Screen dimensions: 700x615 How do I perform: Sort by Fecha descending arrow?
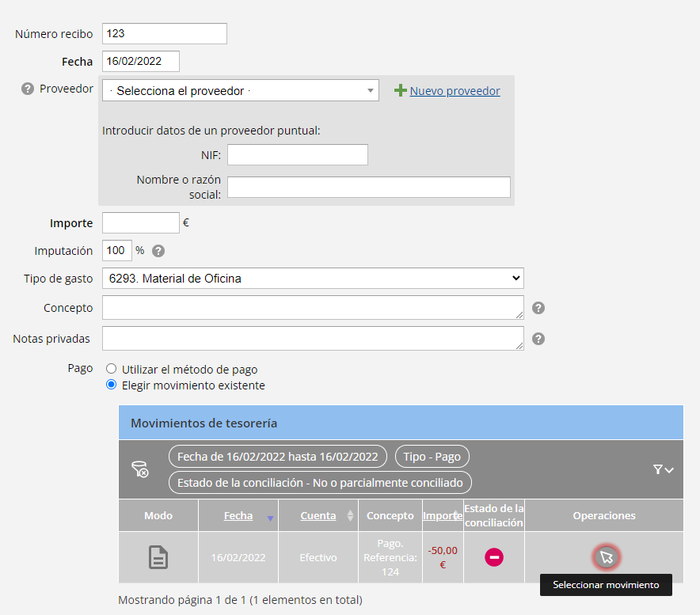[x=270, y=518]
